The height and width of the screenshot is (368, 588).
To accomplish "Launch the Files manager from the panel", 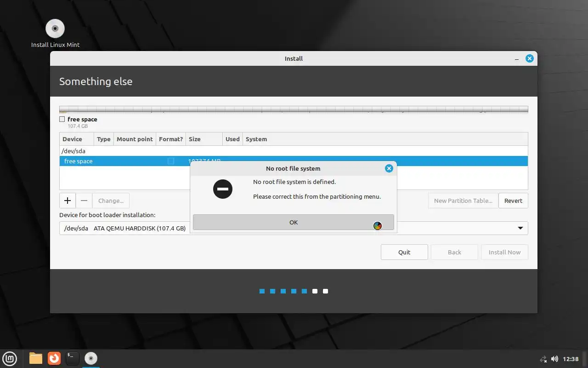I will [36, 358].
